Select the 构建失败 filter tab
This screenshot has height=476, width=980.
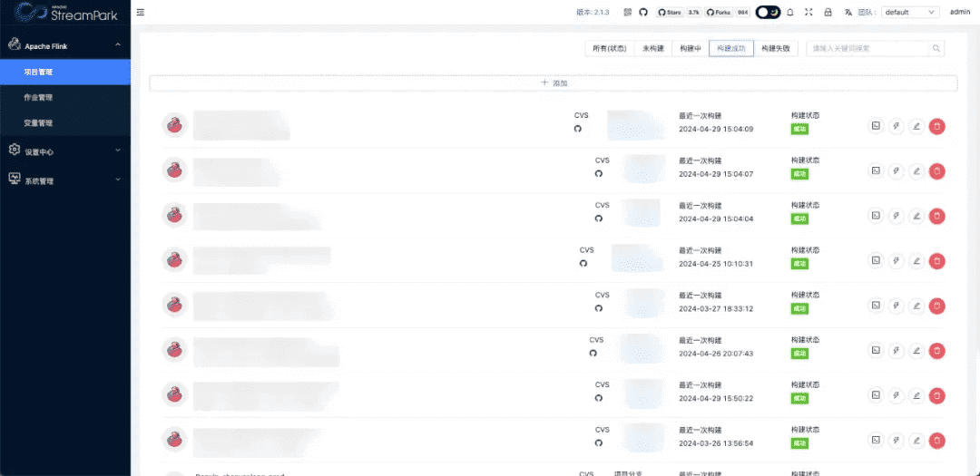click(775, 48)
